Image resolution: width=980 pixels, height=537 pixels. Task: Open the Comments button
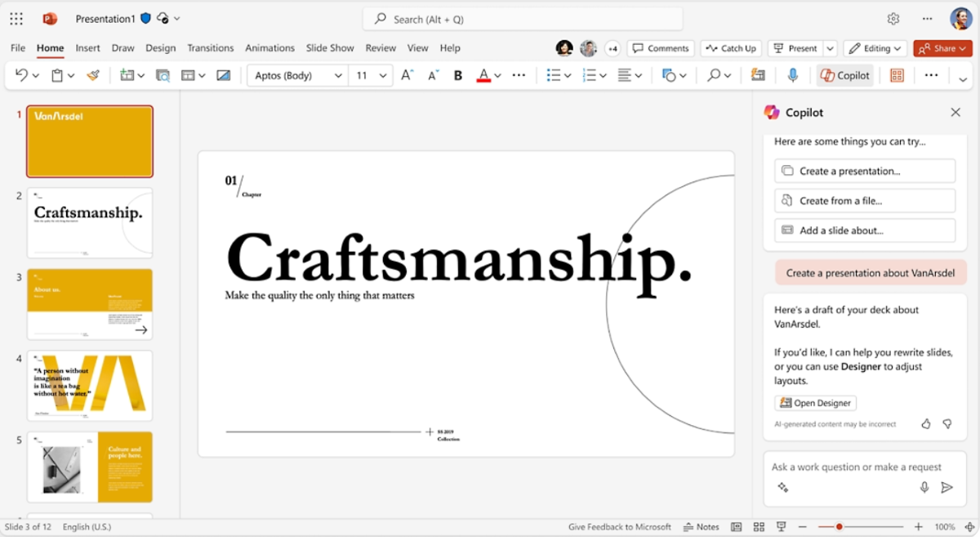click(661, 48)
